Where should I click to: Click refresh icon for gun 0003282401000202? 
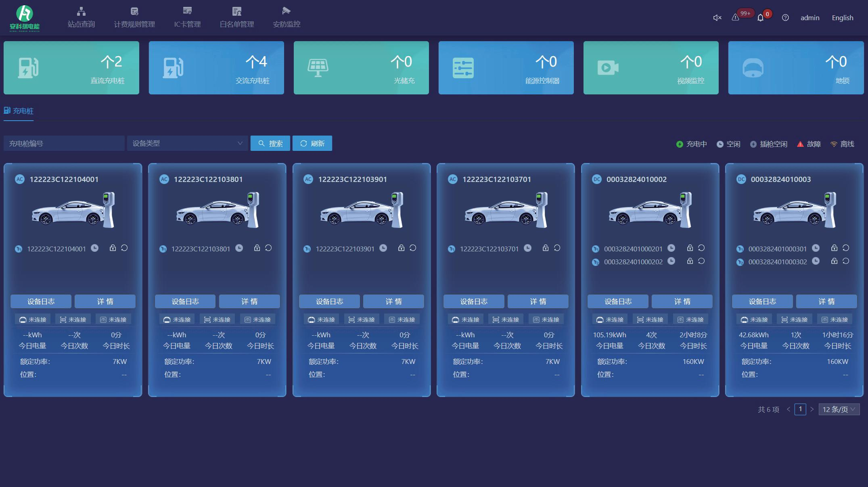click(701, 261)
